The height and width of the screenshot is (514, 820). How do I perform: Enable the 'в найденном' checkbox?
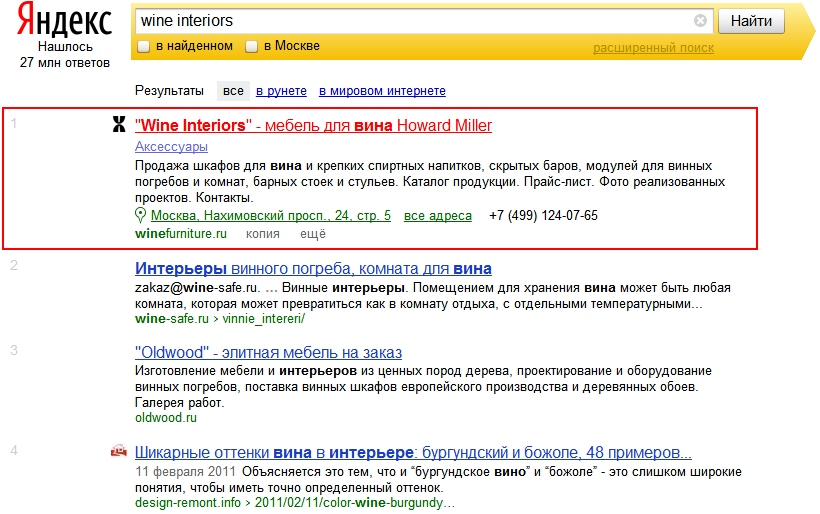143,47
